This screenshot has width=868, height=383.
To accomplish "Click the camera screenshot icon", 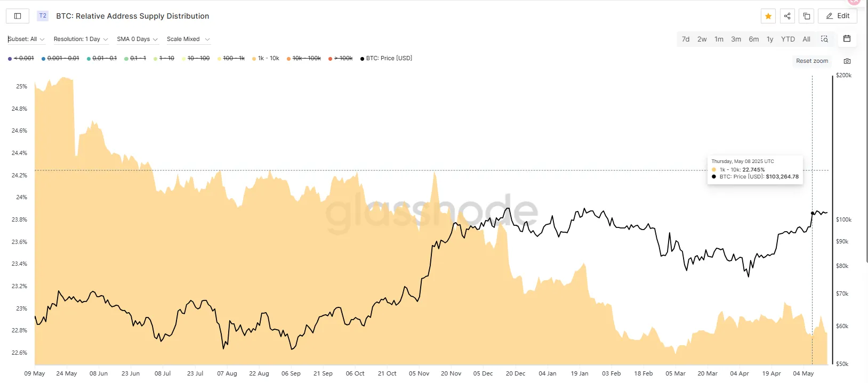I will pyautogui.click(x=847, y=61).
